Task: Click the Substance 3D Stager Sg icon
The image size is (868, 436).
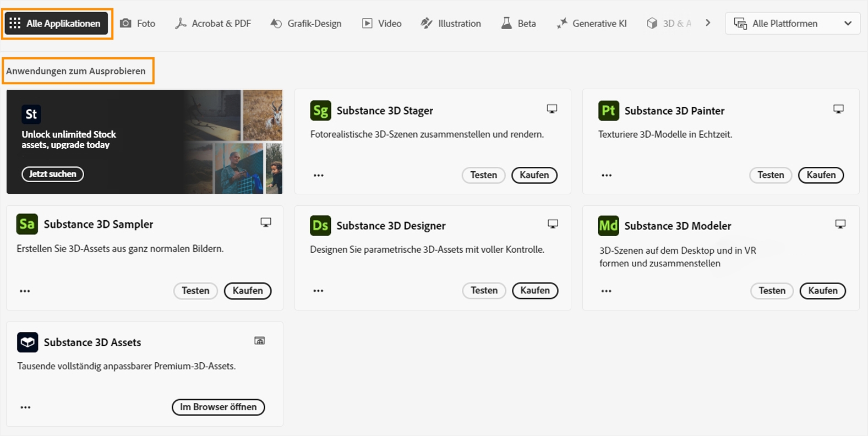Action: (320, 111)
